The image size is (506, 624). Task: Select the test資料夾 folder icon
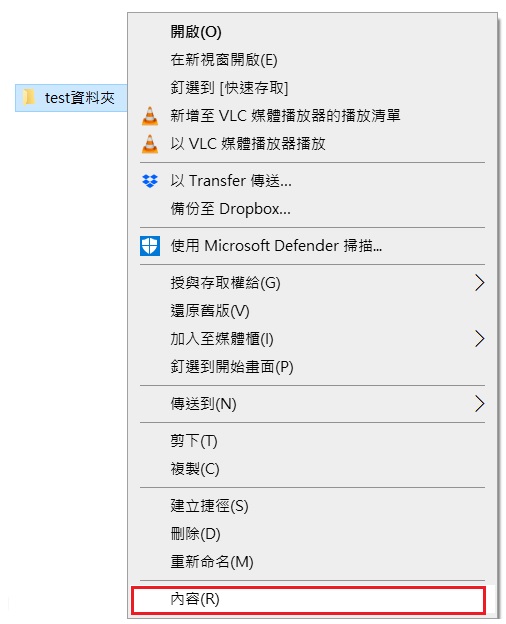29,97
